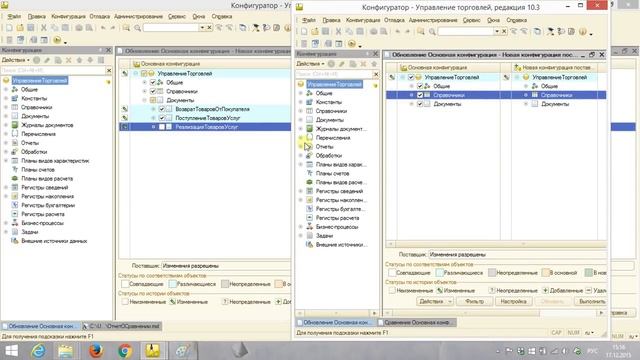Viewport: 640px width, 360px height.
Task: Toggle Справочники checkbox in front comparison tree
Action: (420, 95)
